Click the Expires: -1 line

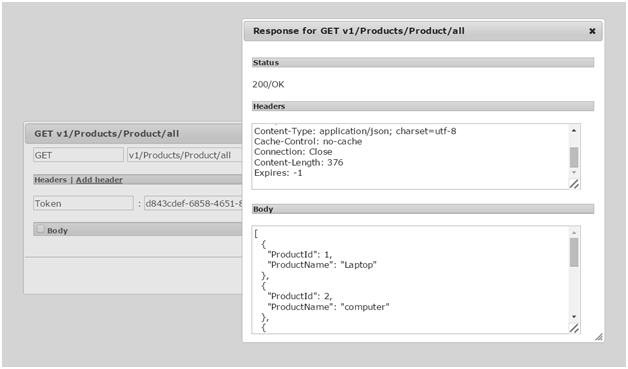click(278, 173)
